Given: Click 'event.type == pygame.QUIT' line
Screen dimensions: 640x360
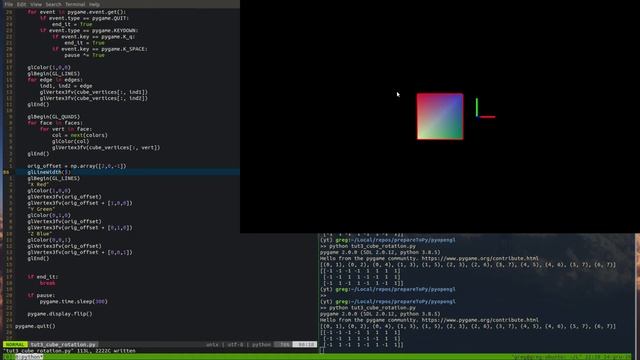Looking at the screenshot, I should click(84, 18).
